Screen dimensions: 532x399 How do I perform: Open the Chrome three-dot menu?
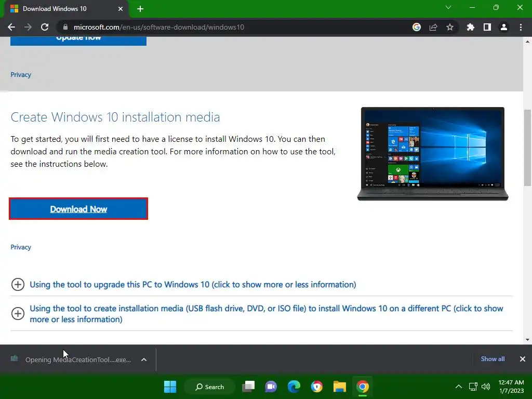(521, 27)
